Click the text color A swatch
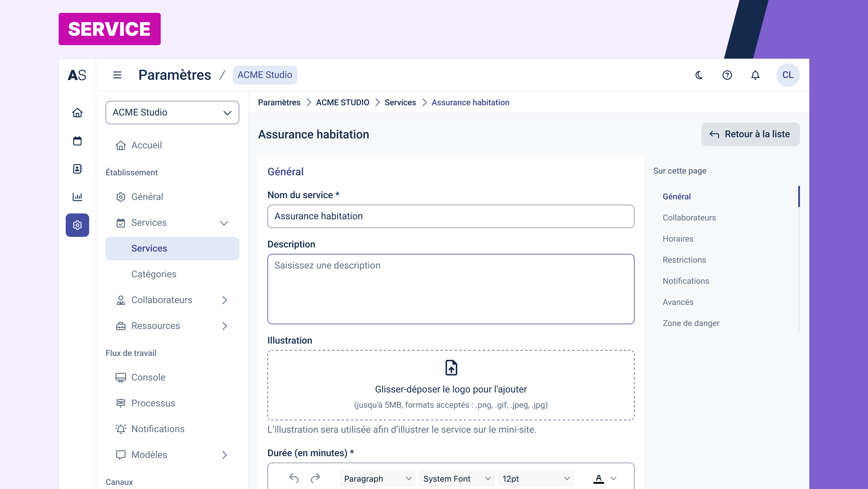Viewport: 868px width, 489px height. point(599,478)
